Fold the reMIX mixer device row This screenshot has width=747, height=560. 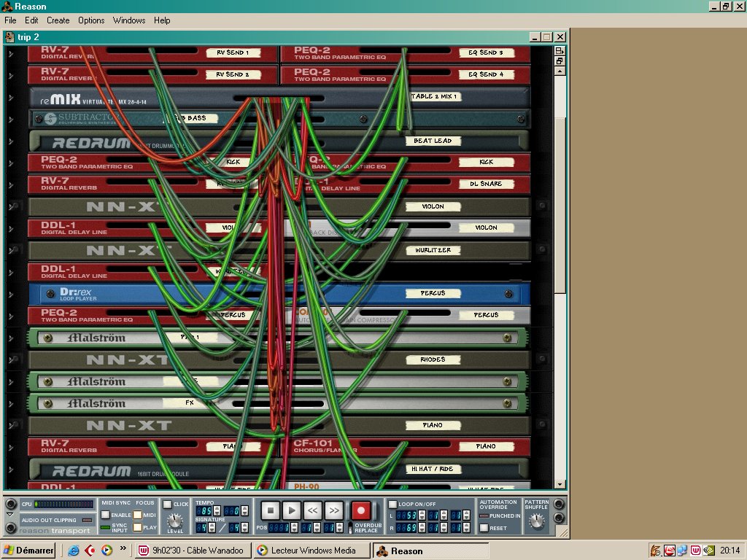10,98
